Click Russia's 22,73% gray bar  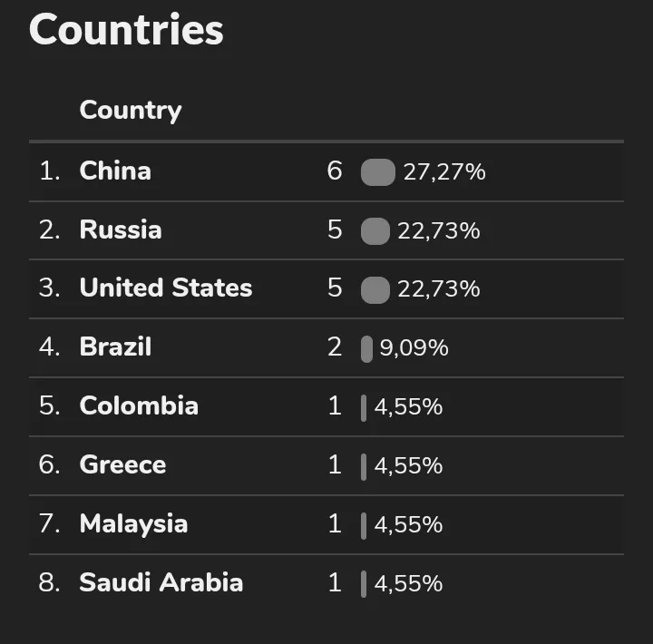point(375,230)
